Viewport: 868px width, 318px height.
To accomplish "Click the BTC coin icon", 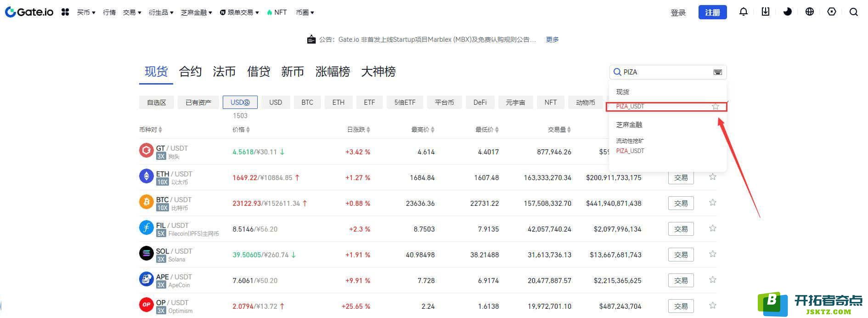I will (x=147, y=202).
